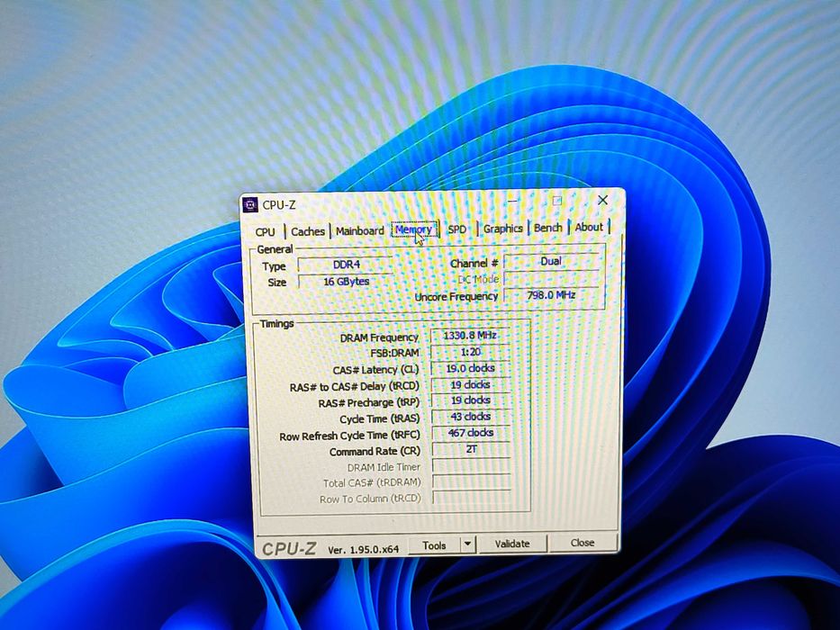Viewport: 840px width, 630px height.
Task: Click the 16 GBytes size field
Action: [x=346, y=281]
